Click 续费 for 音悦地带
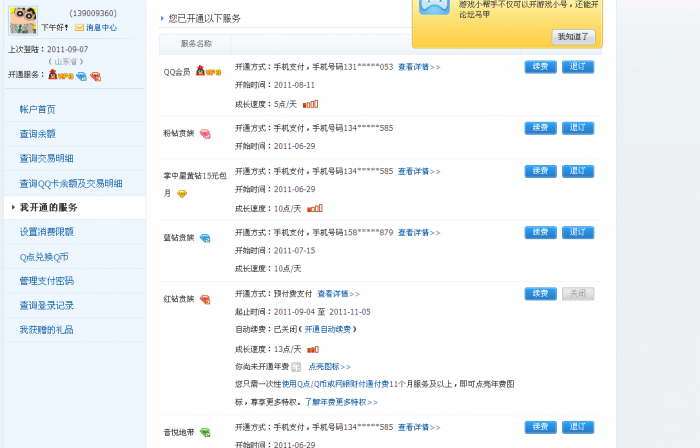The image size is (700, 448). (x=540, y=427)
